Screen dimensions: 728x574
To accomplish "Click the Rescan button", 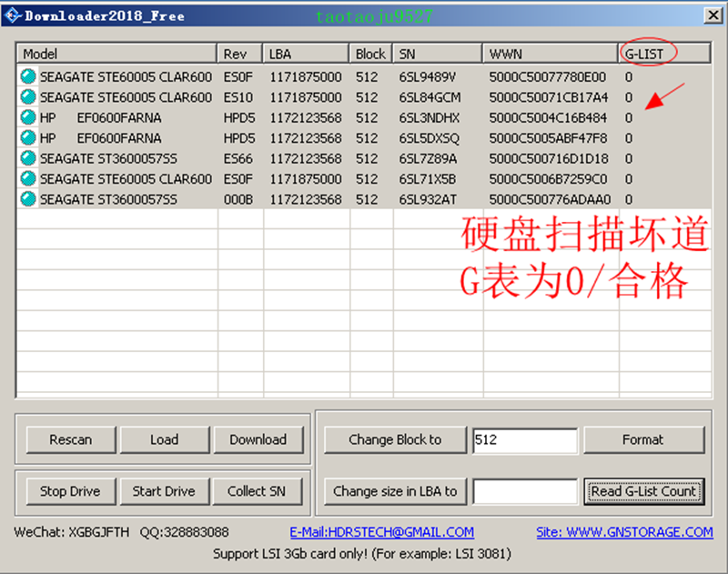I will pyautogui.click(x=71, y=439).
